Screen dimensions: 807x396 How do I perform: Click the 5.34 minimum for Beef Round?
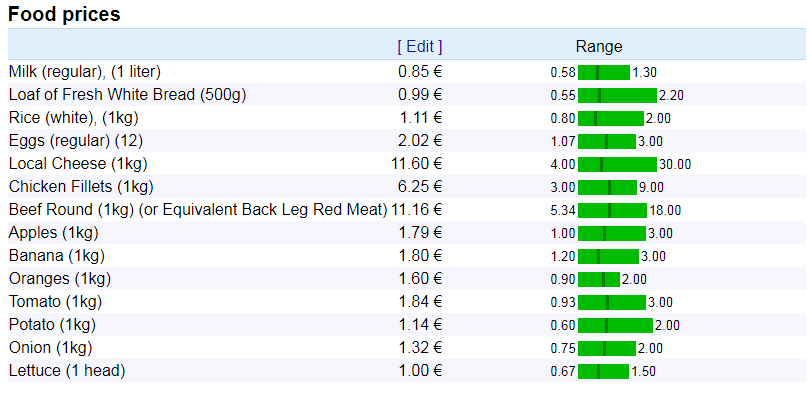pyautogui.click(x=563, y=211)
